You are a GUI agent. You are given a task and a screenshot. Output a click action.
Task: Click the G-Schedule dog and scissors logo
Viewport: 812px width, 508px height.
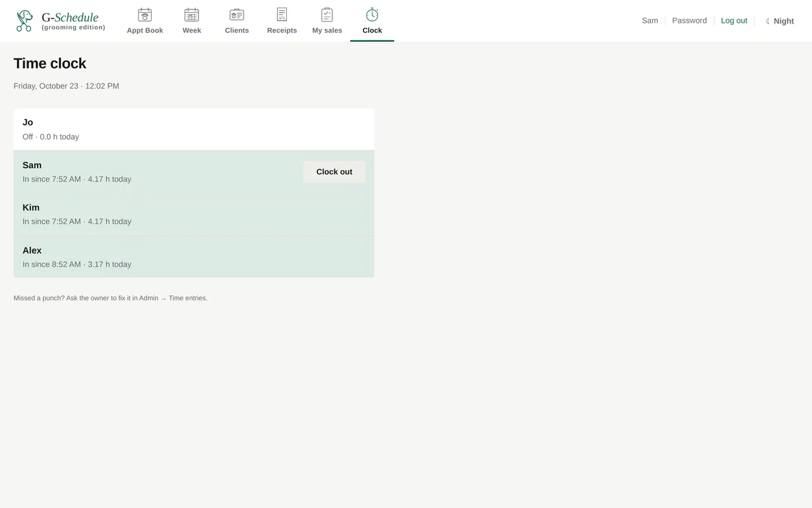pyautogui.click(x=24, y=21)
